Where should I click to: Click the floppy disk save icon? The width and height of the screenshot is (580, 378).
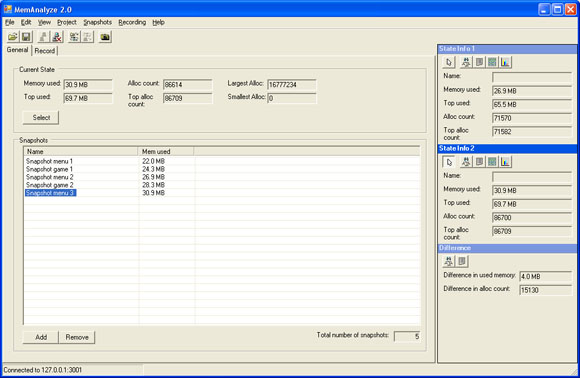(x=26, y=37)
